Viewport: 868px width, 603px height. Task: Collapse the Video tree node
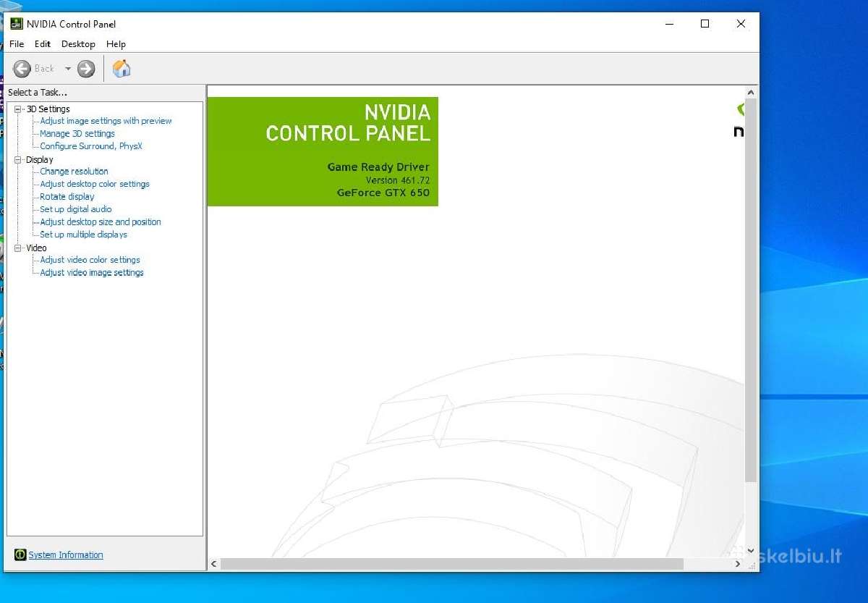(x=18, y=248)
